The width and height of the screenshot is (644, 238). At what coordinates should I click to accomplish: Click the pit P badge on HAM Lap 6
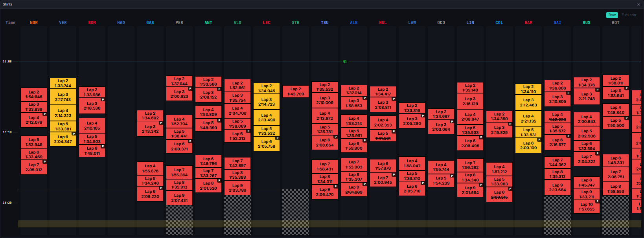(x=539, y=140)
